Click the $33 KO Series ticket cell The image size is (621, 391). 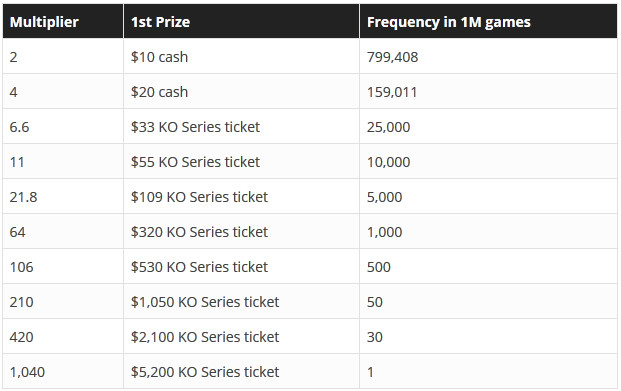(242, 126)
